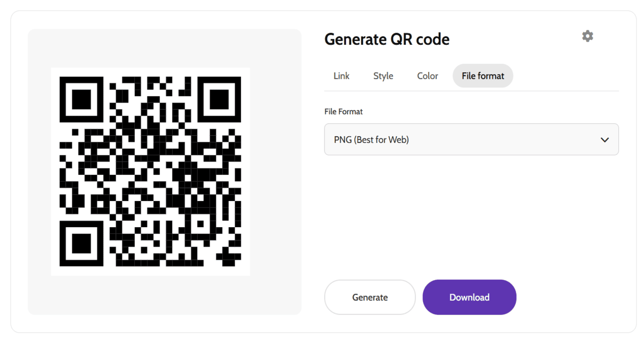Click the QR code's top-left finder square
644x362 pixels.
pyautogui.click(x=82, y=99)
